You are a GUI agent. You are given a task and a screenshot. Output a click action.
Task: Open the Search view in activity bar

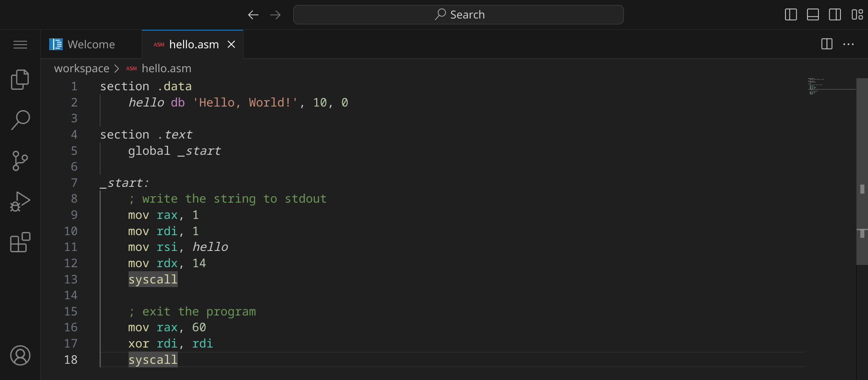pos(20,120)
